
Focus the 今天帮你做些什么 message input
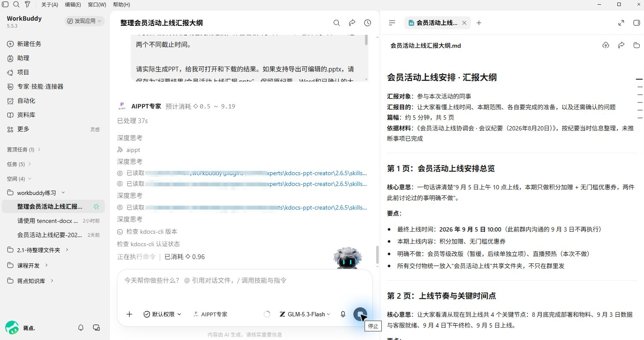(245, 281)
